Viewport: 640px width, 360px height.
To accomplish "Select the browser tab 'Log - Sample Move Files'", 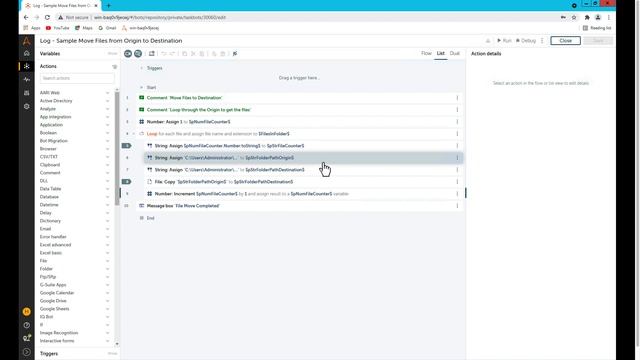I will [x=60, y=6].
